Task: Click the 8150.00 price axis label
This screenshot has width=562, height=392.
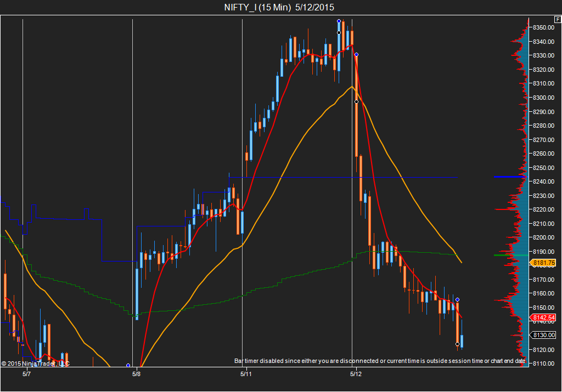Action: tap(544, 308)
